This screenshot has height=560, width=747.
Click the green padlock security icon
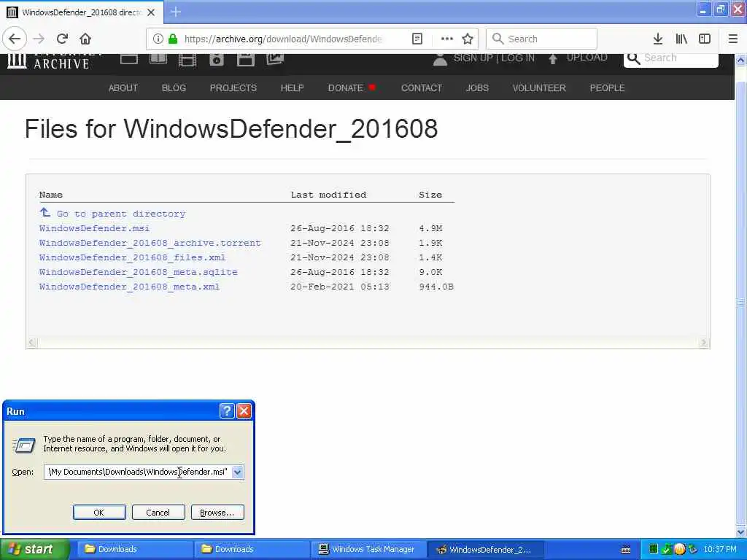click(173, 39)
